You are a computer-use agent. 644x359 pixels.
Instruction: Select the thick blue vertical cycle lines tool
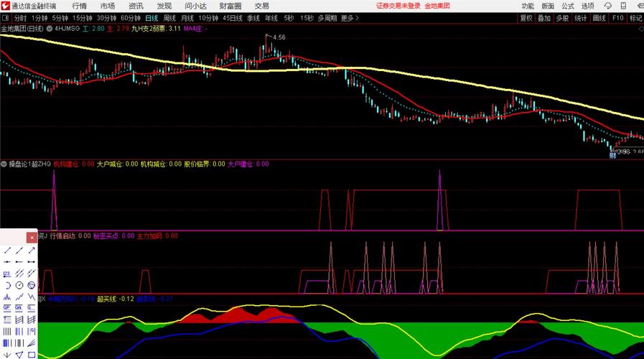pyautogui.click(x=7, y=342)
